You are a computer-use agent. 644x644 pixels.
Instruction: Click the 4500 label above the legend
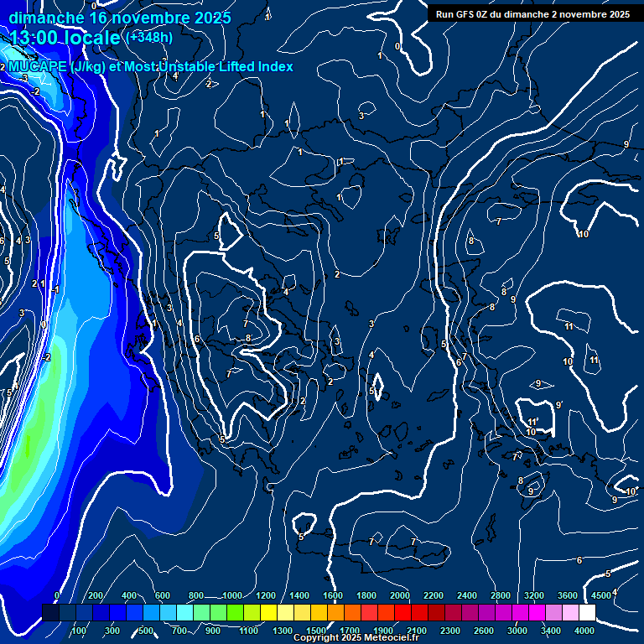point(601,595)
